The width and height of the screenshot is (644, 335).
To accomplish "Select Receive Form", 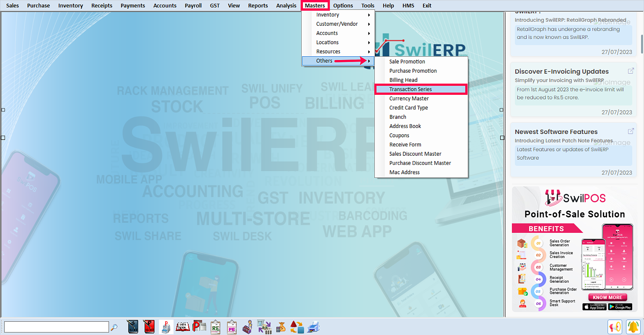I will tap(421, 144).
